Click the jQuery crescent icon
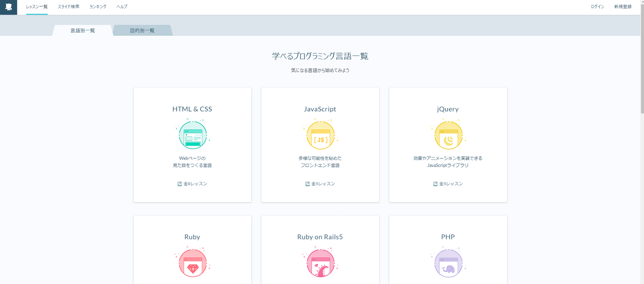Viewport: 644px width, 284px height. [448, 135]
